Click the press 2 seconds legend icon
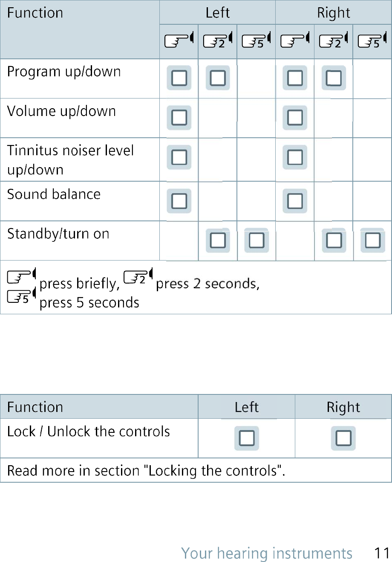The width and height of the screenshot is (392, 562). pos(138,277)
